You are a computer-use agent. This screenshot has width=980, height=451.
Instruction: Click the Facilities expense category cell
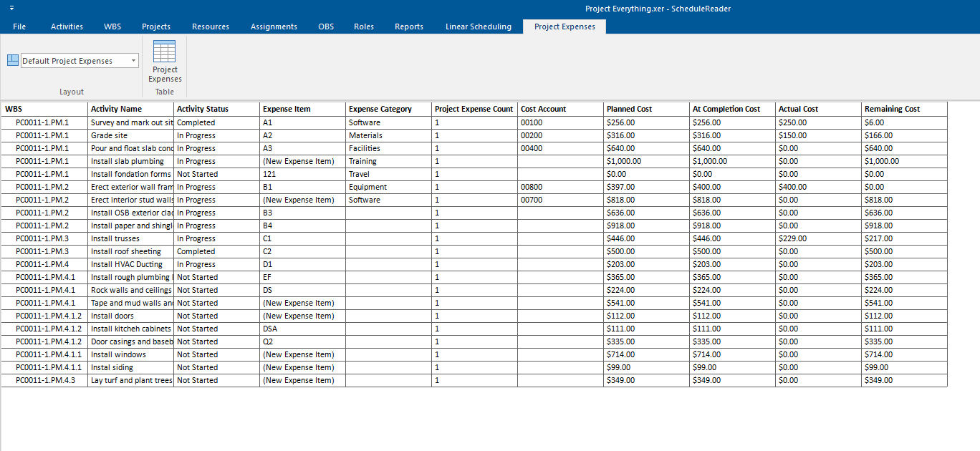389,148
